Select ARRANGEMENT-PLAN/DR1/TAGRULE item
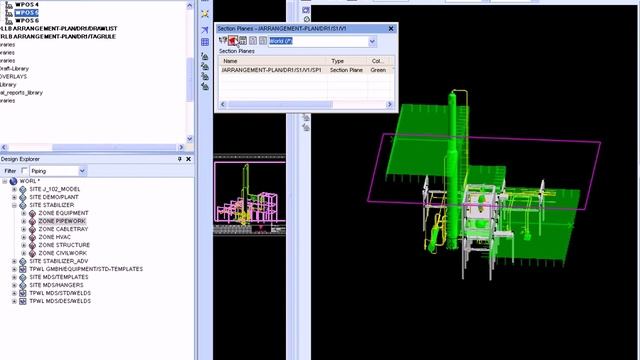640x360 pixels. coord(58,36)
